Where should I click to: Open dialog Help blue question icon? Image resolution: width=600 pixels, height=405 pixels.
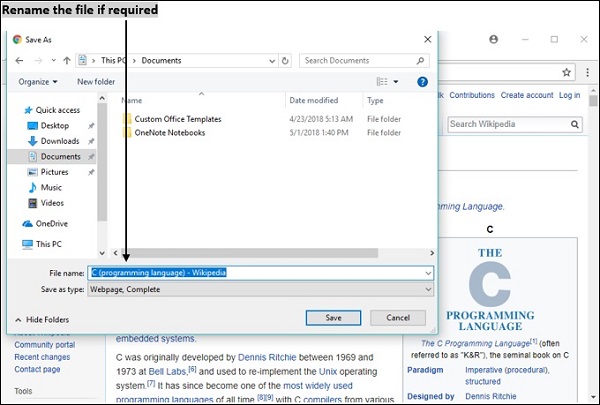(422, 82)
